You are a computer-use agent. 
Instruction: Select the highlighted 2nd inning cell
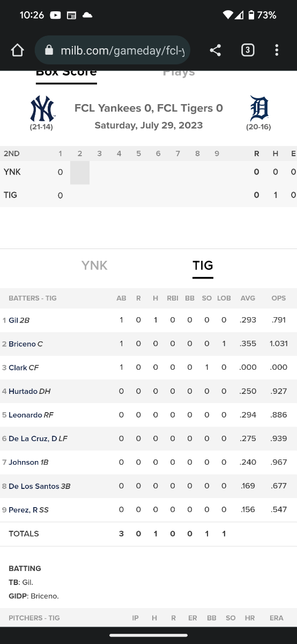(80, 172)
